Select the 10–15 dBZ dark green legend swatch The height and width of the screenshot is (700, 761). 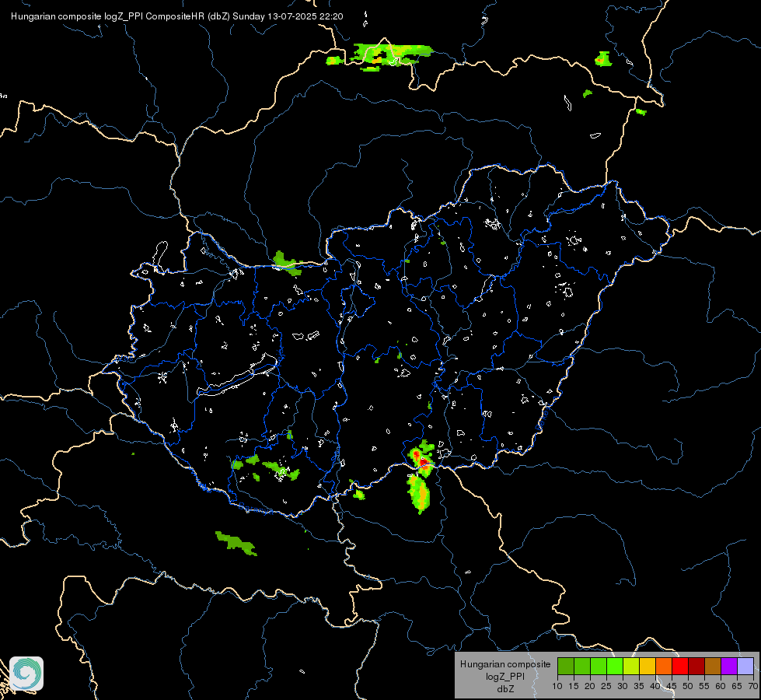pos(566,666)
